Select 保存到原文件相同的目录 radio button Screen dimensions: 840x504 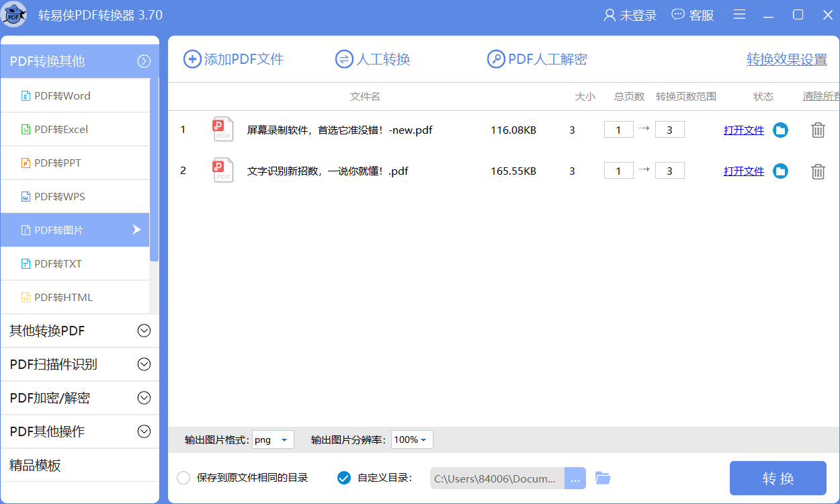(182, 478)
